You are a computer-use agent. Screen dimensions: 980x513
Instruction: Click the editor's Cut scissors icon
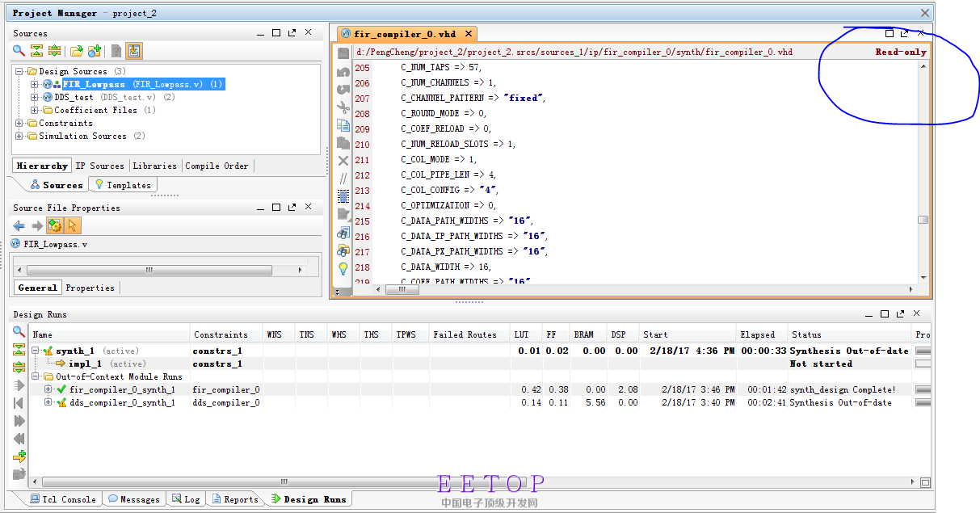(x=343, y=107)
